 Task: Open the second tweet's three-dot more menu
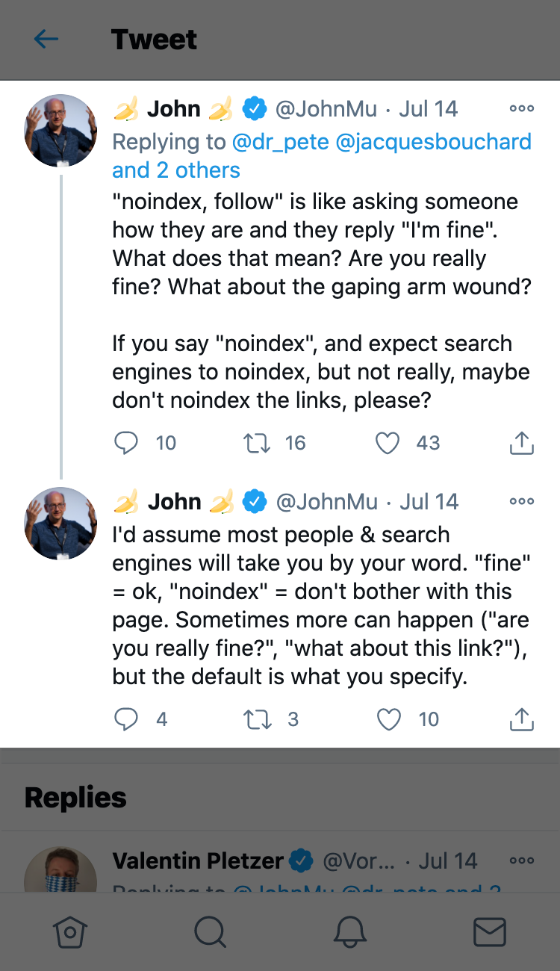[x=521, y=502]
